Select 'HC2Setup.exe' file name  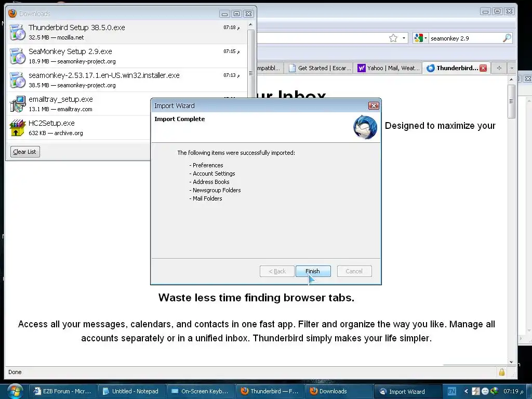click(51, 123)
